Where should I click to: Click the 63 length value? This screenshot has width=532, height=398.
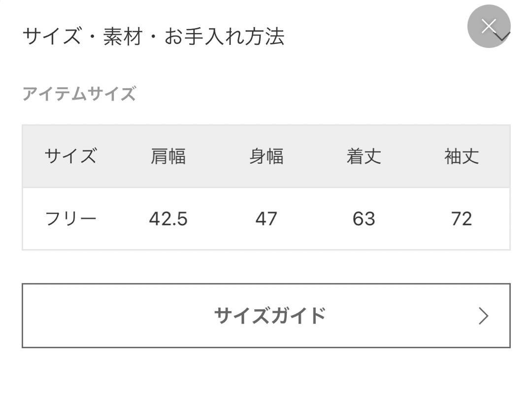coord(364,218)
